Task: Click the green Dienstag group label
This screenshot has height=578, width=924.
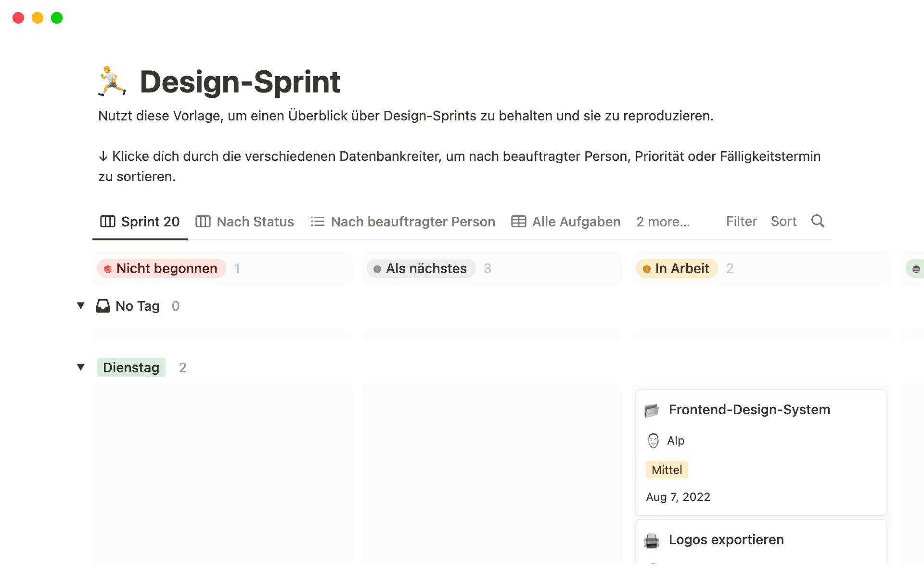Action: pyautogui.click(x=131, y=368)
